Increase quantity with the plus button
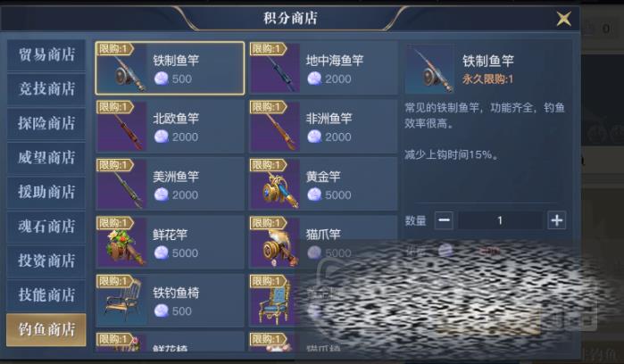624x364 pixels. (556, 220)
